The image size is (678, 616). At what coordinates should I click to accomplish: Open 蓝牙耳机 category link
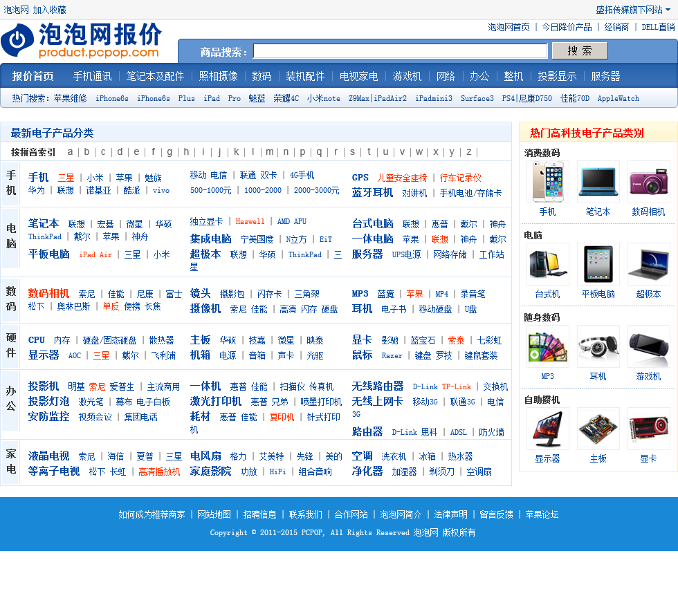click(372, 193)
